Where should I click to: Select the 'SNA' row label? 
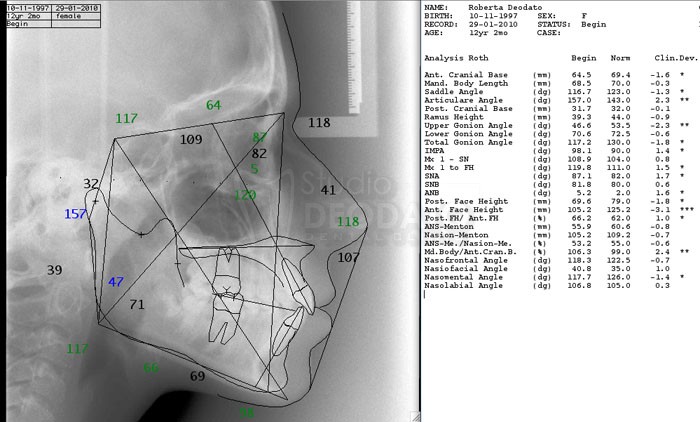431,176
